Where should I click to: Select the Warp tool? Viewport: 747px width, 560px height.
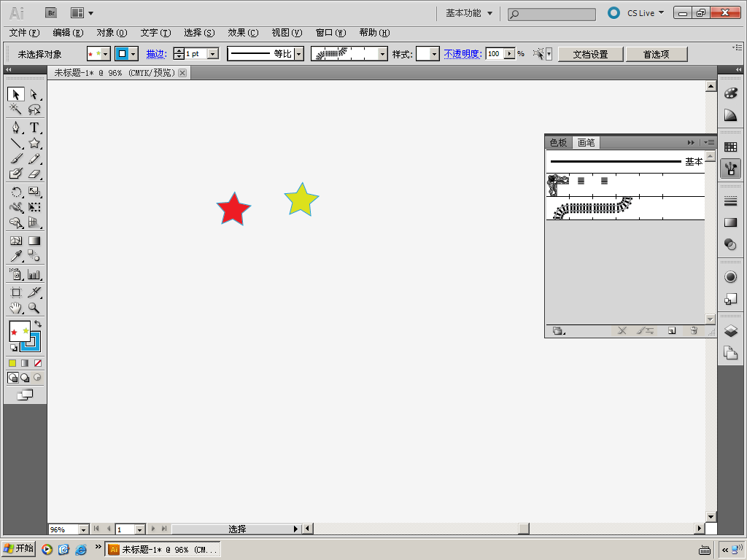(x=16, y=207)
